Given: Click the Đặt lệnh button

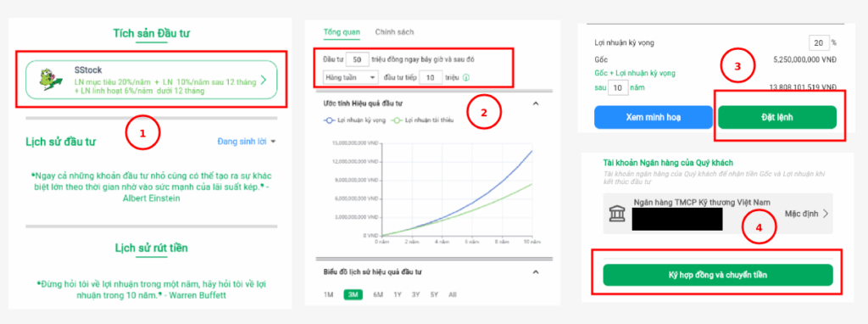Looking at the screenshot, I should 777,117.
